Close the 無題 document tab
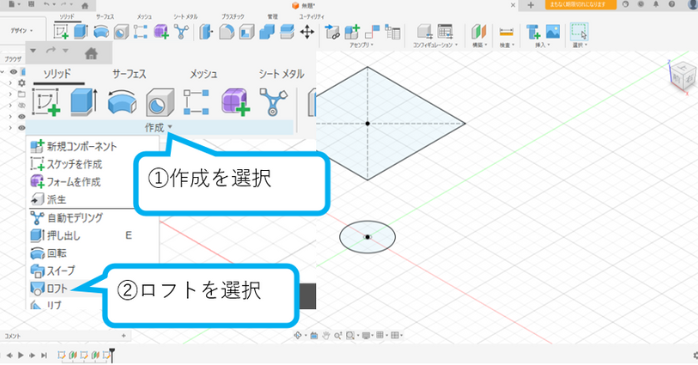Viewport: 698px width, 365px height. 513,5
